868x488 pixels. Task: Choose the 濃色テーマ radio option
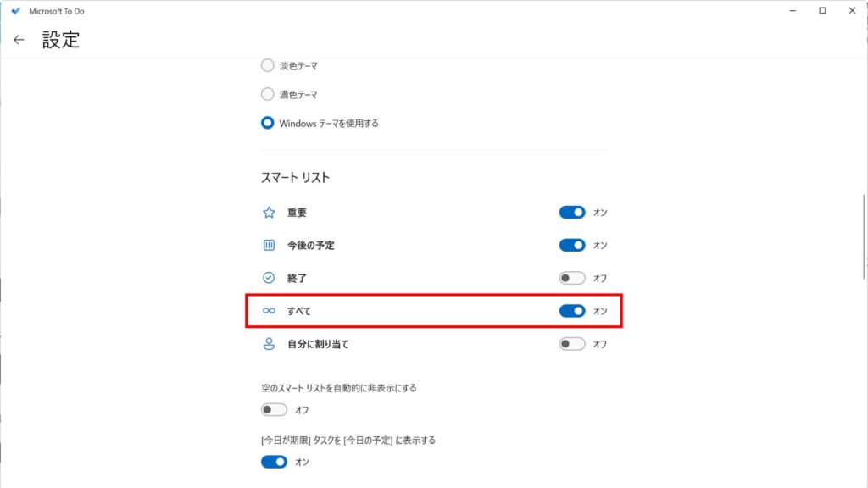coord(268,95)
